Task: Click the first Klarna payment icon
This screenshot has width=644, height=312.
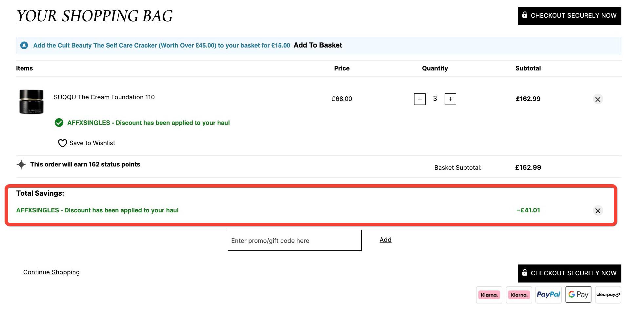Action: 489,295
